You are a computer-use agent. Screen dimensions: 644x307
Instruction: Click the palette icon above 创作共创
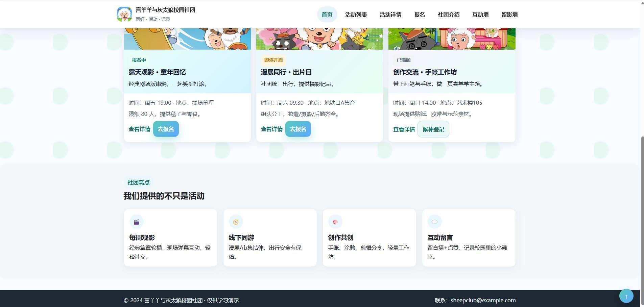click(335, 222)
